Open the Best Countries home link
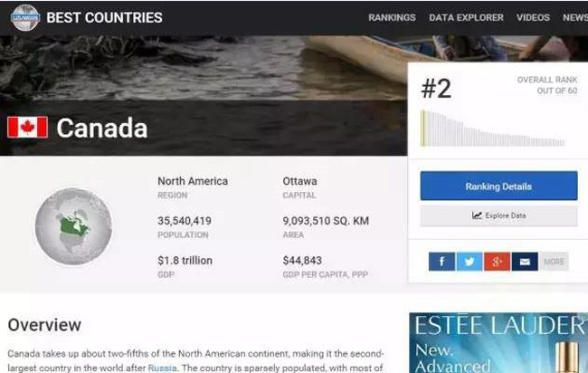This screenshot has height=373, width=588. [104, 18]
